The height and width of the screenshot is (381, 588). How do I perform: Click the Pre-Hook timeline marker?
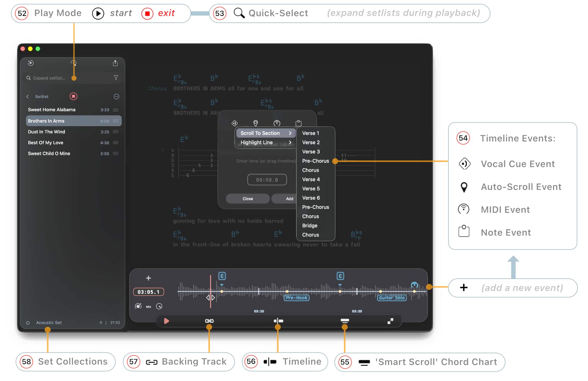tap(296, 298)
